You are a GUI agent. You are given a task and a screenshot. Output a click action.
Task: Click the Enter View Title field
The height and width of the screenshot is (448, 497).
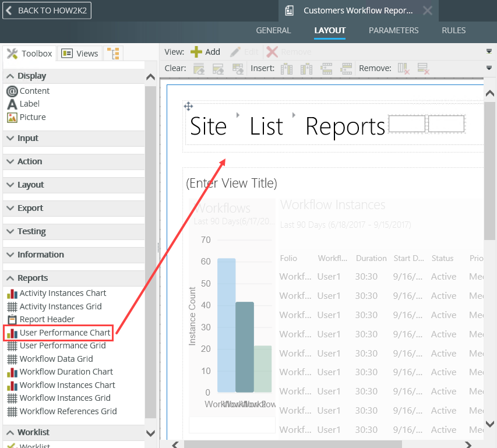(231, 183)
